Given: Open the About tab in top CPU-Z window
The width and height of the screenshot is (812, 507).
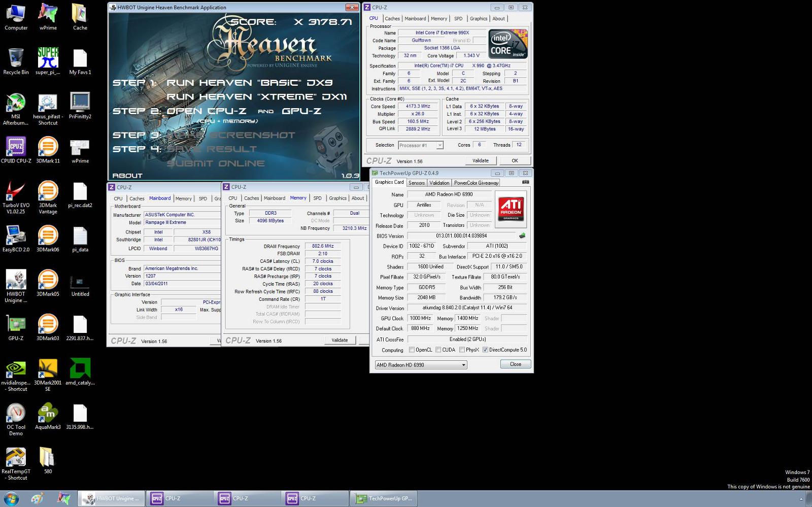Looking at the screenshot, I should pyautogui.click(x=499, y=19).
